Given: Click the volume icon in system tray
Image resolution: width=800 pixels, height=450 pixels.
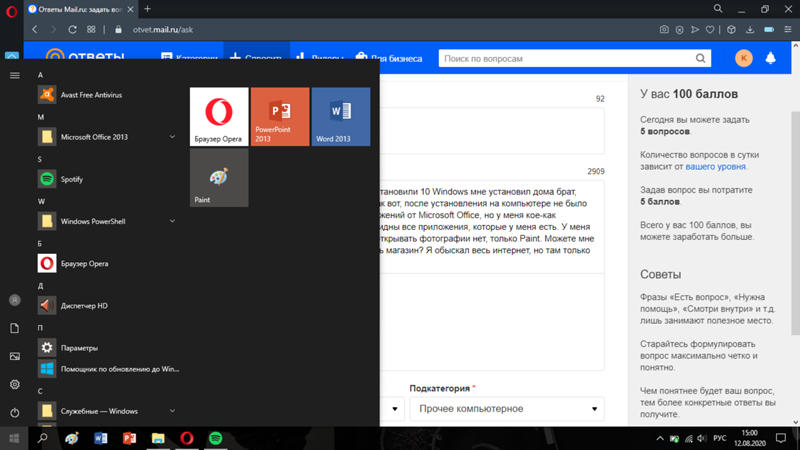Looking at the screenshot, I should click(x=702, y=438).
